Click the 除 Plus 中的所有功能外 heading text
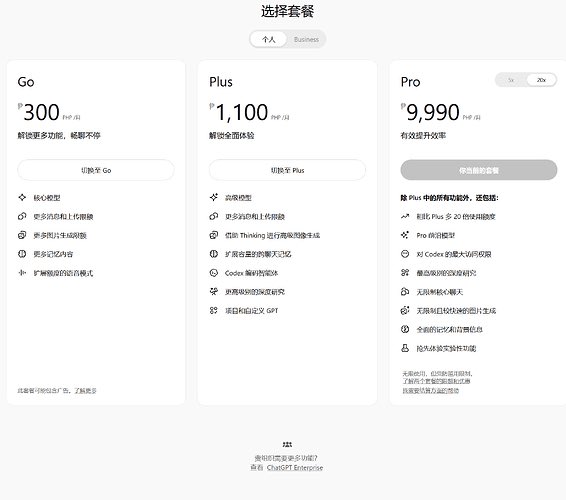 pos(449,197)
